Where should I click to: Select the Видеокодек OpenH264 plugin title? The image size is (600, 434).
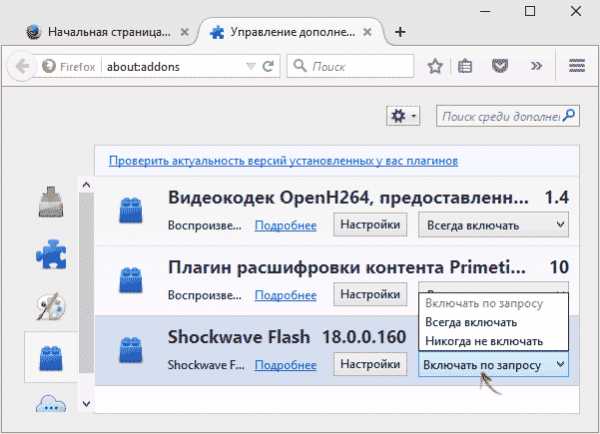[348, 198]
